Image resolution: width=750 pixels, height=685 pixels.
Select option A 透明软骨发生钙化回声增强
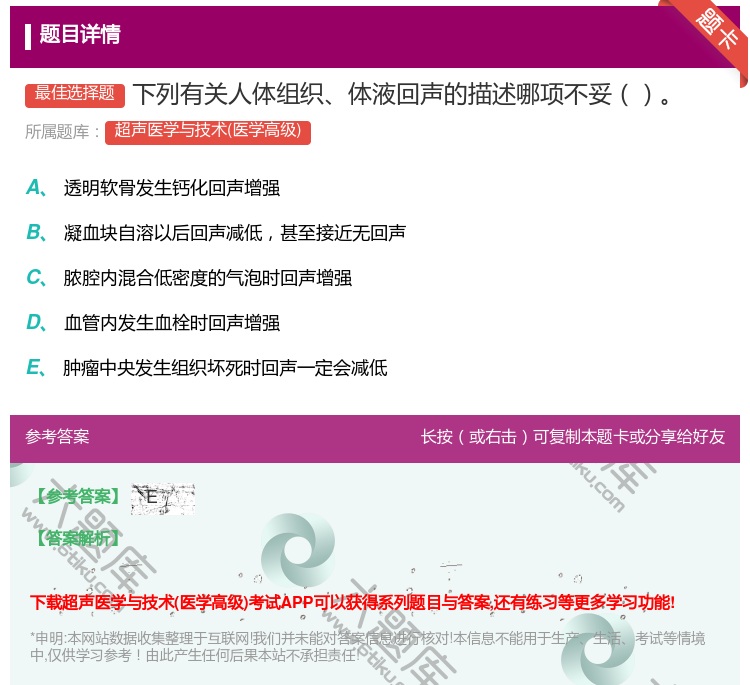tap(153, 188)
